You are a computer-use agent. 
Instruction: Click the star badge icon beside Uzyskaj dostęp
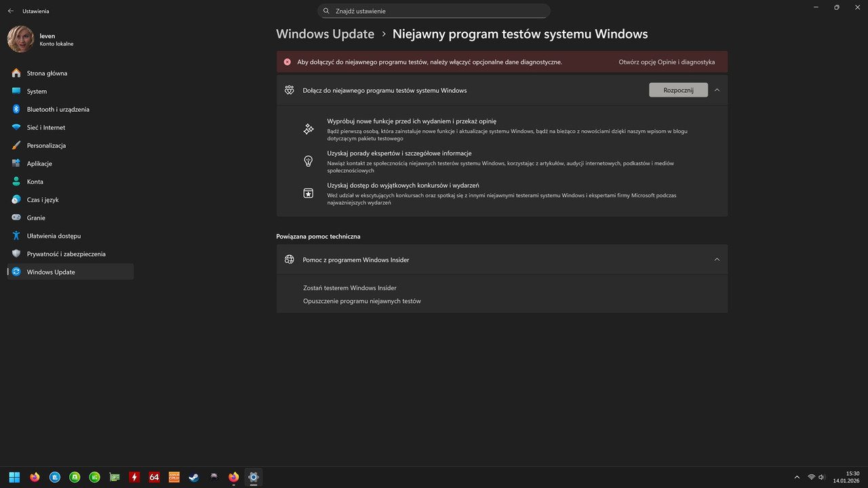(x=309, y=193)
